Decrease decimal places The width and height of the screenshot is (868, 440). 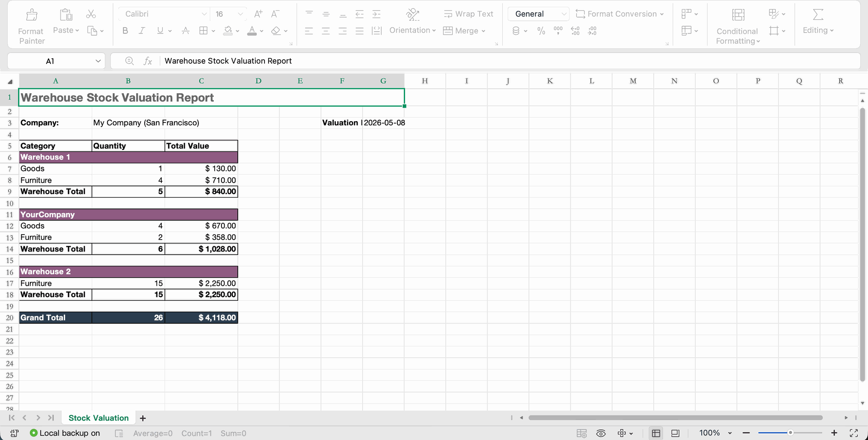(x=592, y=31)
